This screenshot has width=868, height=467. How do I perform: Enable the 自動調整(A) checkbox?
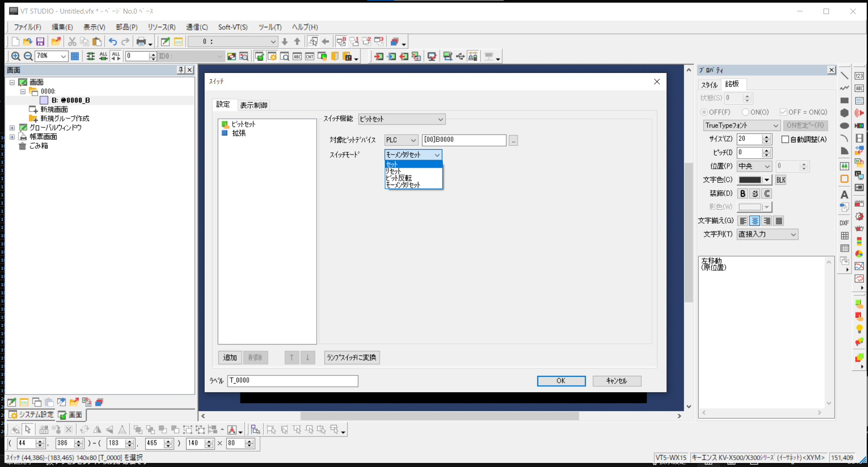(x=785, y=139)
